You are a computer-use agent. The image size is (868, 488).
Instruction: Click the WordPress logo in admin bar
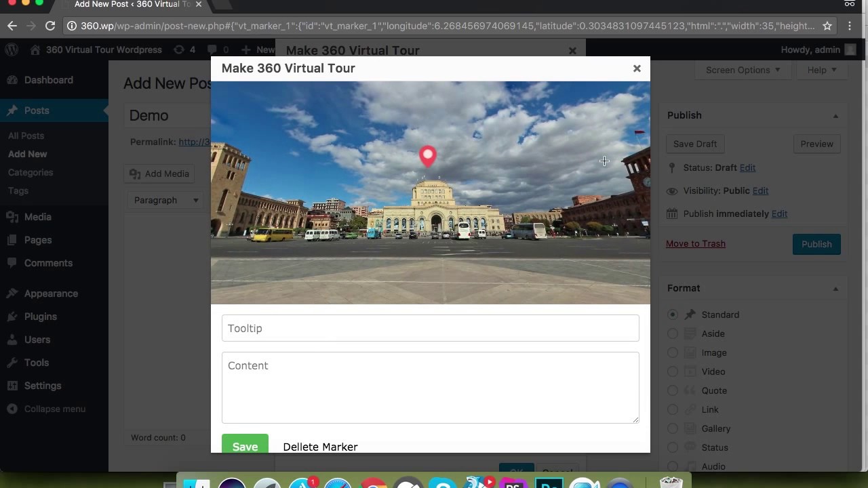coord(12,49)
